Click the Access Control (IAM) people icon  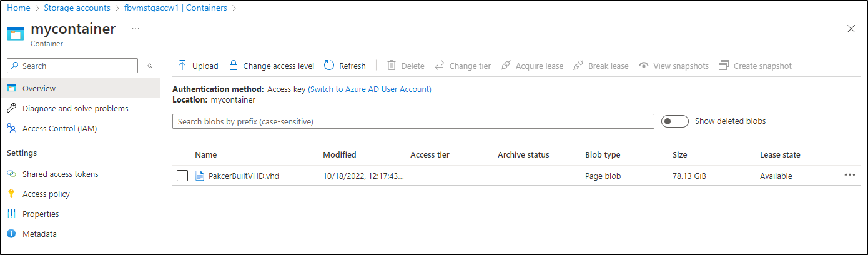point(12,128)
